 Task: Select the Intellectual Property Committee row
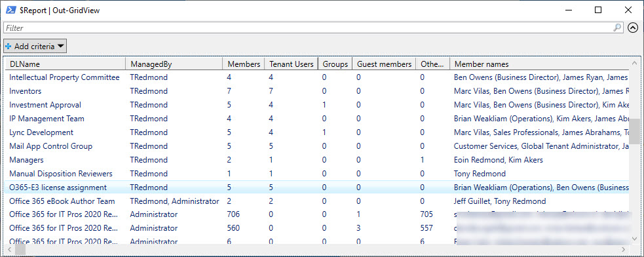tap(316, 77)
